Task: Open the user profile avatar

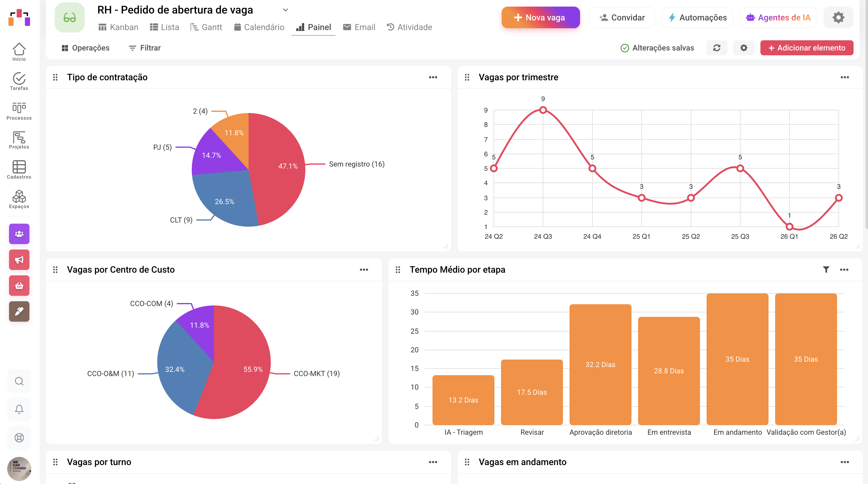Action: pyautogui.click(x=19, y=468)
